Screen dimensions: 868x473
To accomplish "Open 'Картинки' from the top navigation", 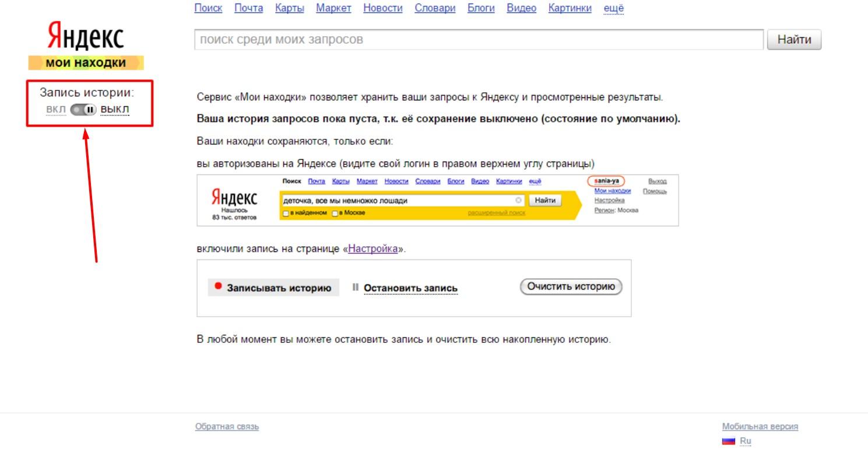I will [x=570, y=8].
